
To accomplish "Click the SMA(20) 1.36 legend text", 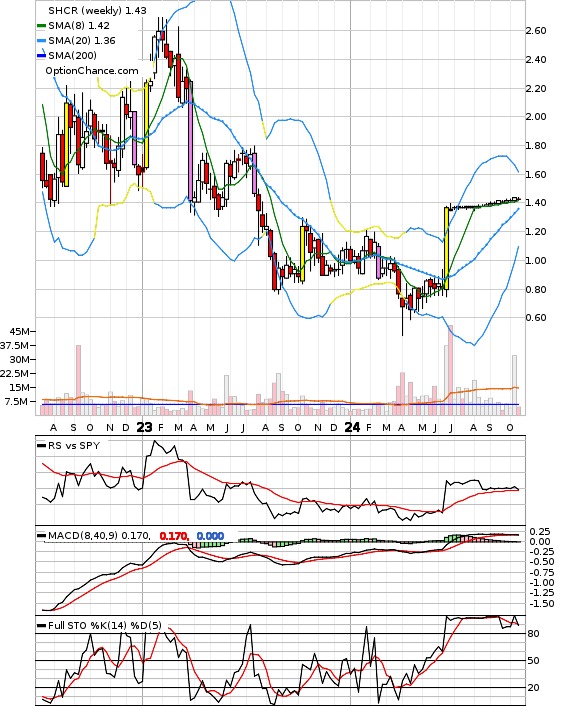I will pos(82,41).
